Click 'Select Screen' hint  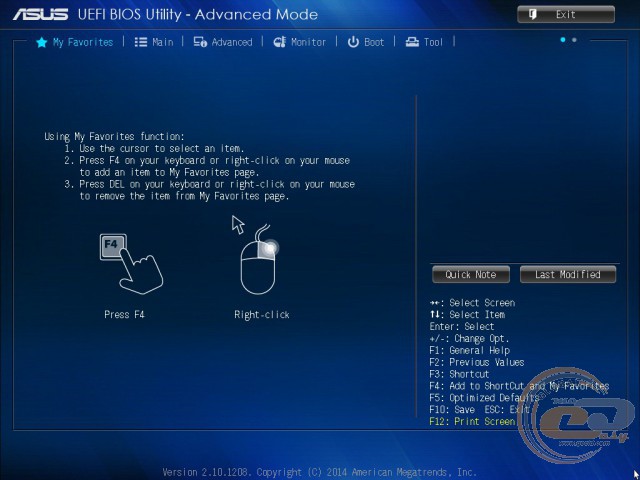click(x=472, y=303)
